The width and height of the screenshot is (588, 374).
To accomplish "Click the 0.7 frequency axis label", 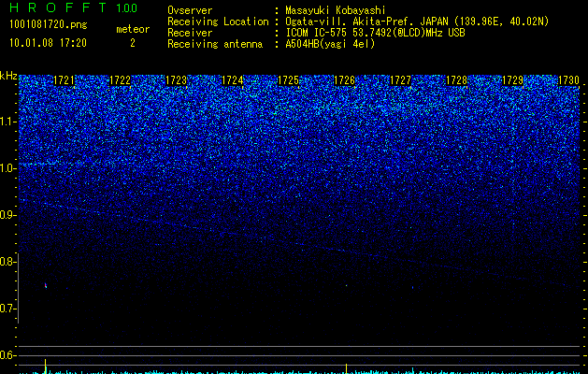I will click(8, 309).
